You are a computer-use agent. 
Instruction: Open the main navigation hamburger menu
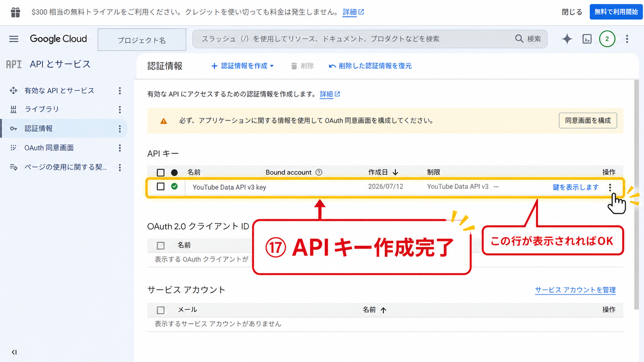point(14,39)
